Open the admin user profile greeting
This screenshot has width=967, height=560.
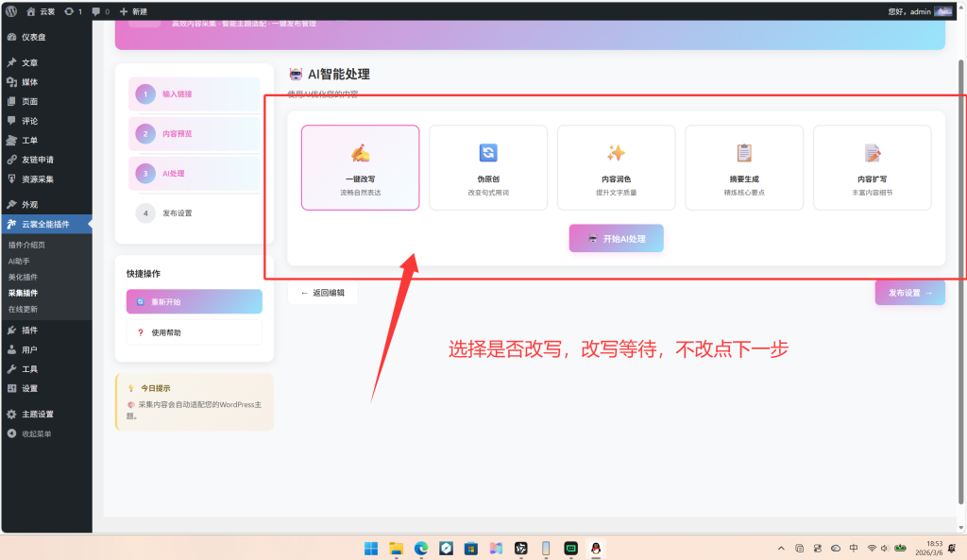[920, 11]
